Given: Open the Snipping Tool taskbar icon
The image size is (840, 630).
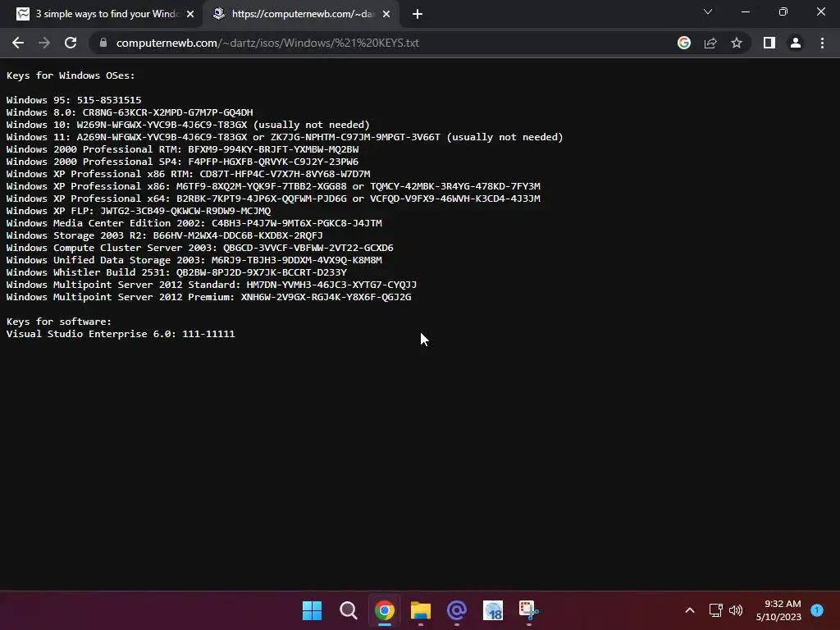Looking at the screenshot, I should (x=529, y=610).
